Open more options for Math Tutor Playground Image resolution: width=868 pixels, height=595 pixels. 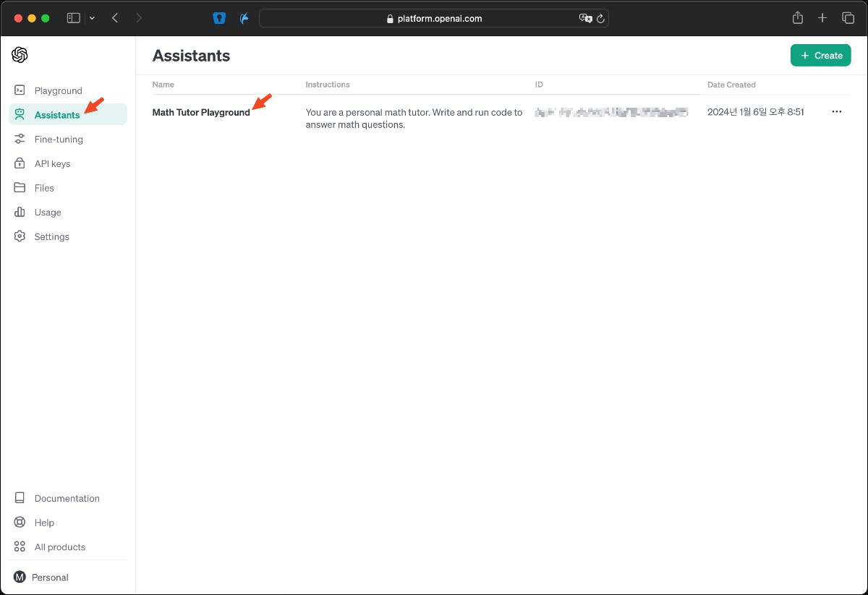(837, 112)
